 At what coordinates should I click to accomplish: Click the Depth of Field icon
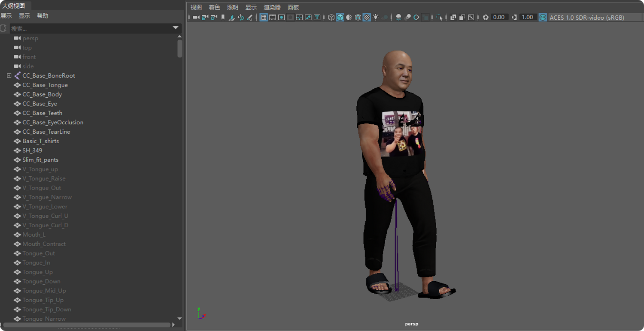point(425,18)
